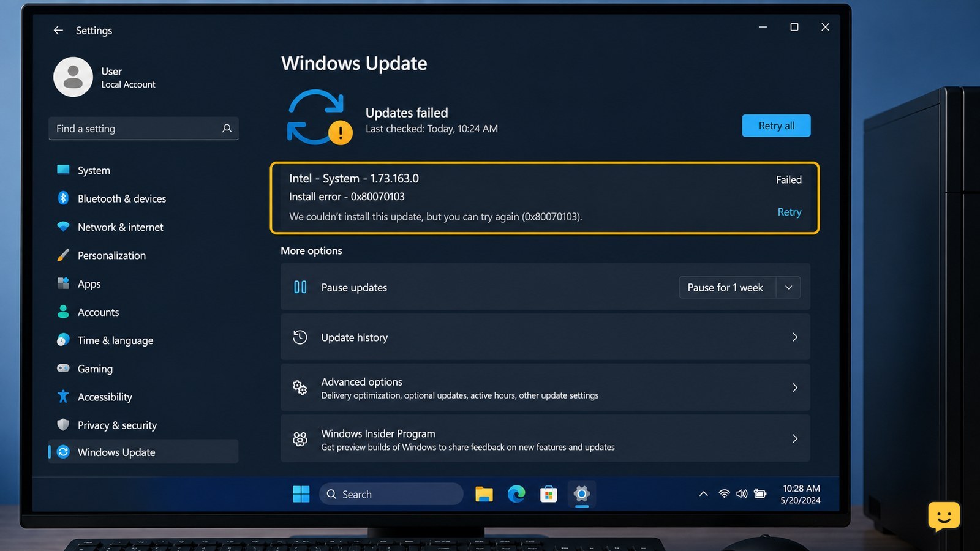Click the taskbar Search box
980x551 pixels.
tap(391, 494)
